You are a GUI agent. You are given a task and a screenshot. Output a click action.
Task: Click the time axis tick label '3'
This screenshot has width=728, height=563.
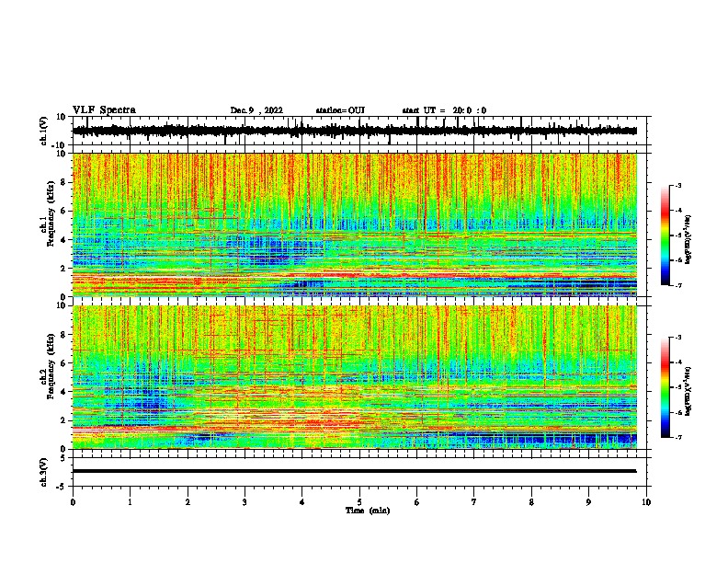[245, 502]
